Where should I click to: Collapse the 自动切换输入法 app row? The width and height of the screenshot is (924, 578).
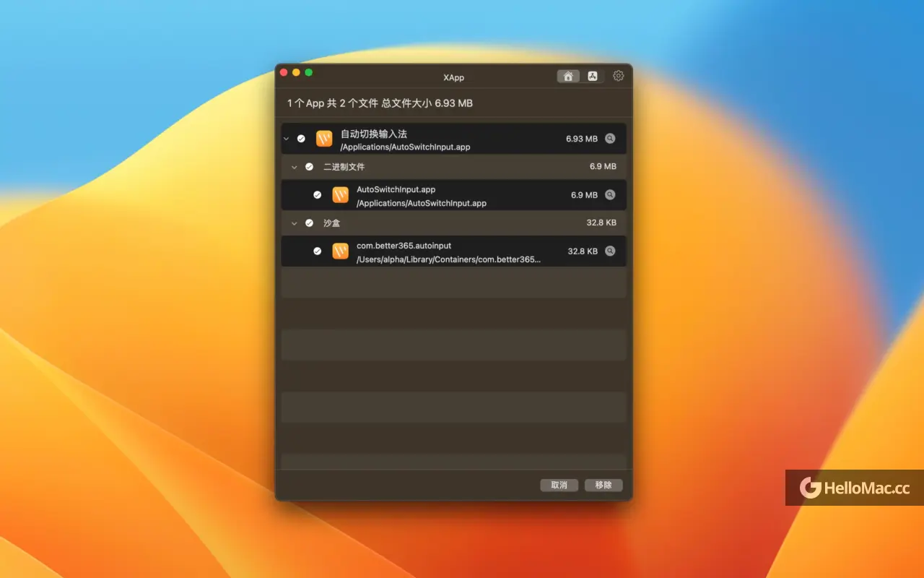click(x=286, y=139)
